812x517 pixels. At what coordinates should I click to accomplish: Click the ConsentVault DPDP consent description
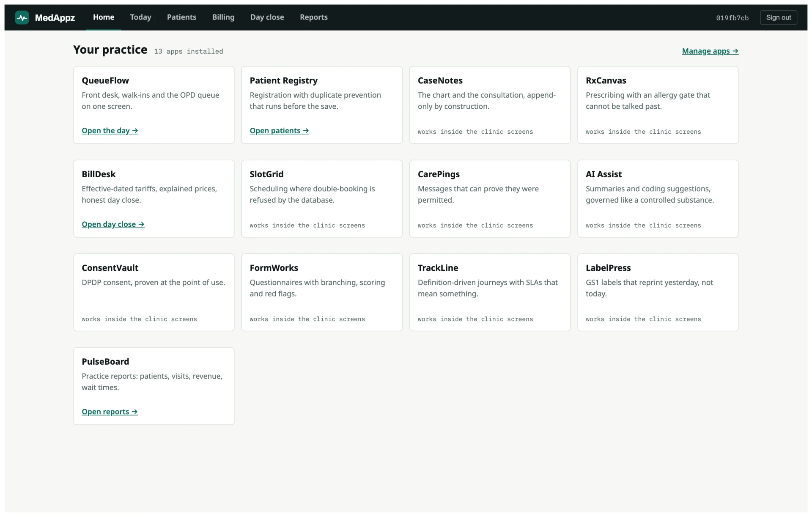click(x=153, y=283)
